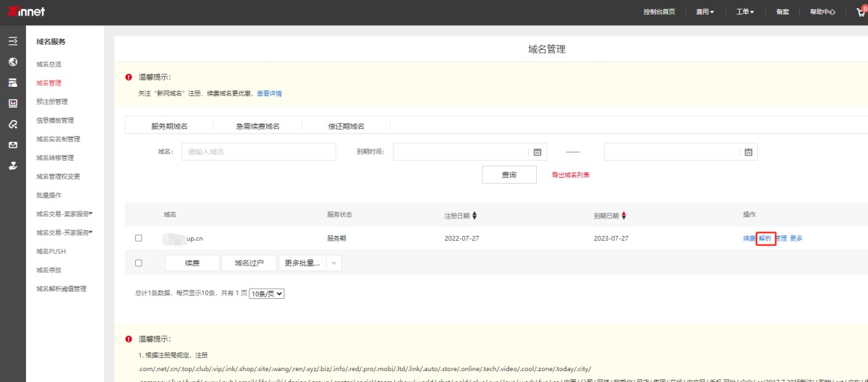Image resolution: width=868 pixels, height=382 pixels.
Task: Expand the 更多批量 dropdown arrow
Action: point(333,263)
